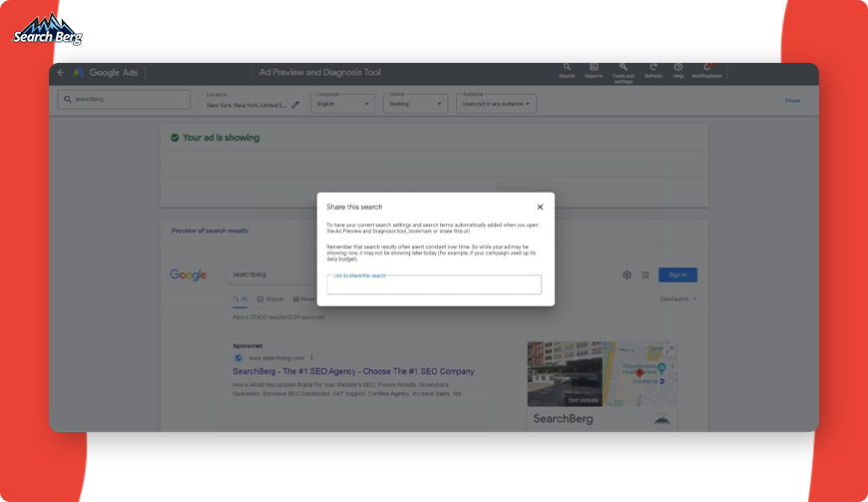Expand the Device Desktop dropdown

click(415, 104)
